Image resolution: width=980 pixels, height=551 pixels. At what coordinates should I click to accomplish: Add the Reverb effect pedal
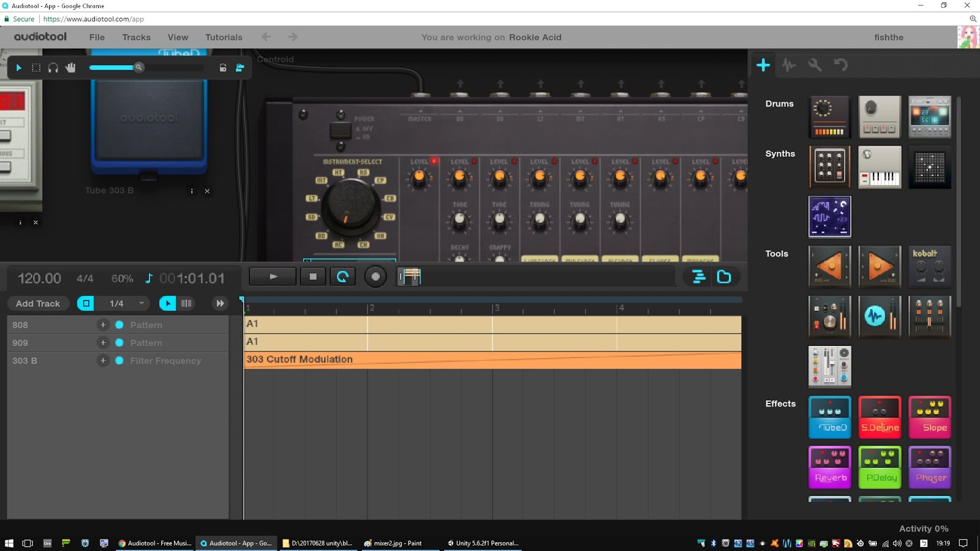click(x=830, y=467)
